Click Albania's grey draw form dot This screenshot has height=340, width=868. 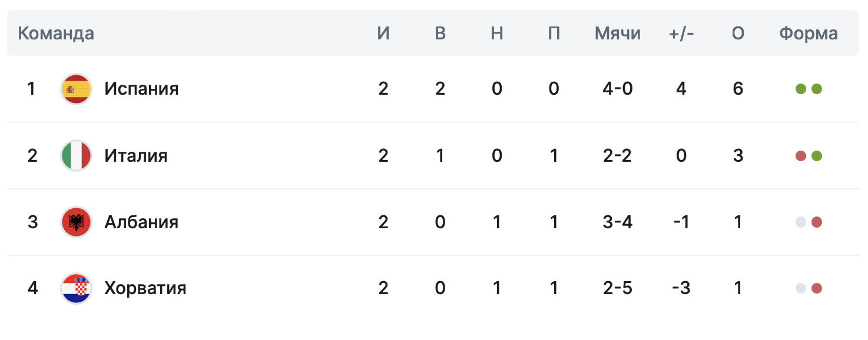pos(801,222)
